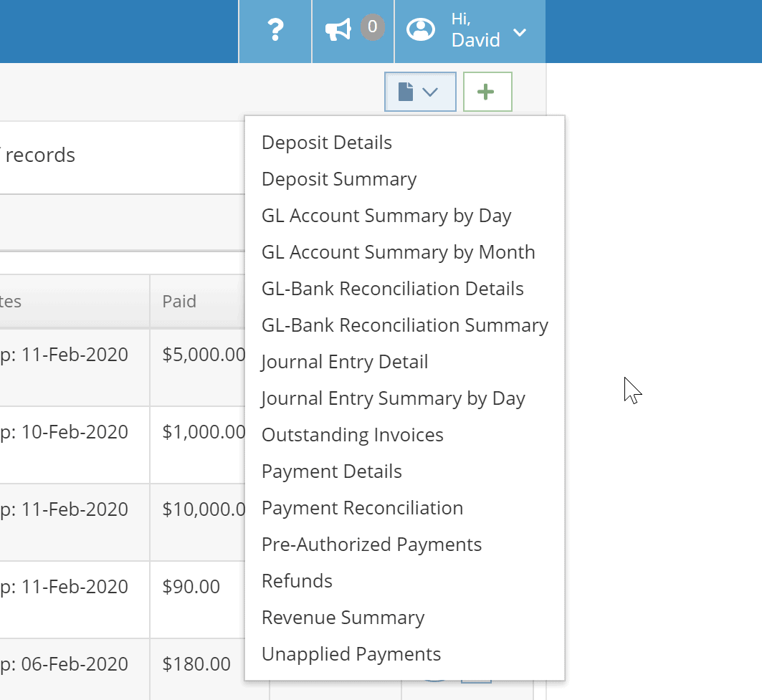Choose Payment Reconciliation report
This screenshot has width=762, height=700.
[362, 508]
